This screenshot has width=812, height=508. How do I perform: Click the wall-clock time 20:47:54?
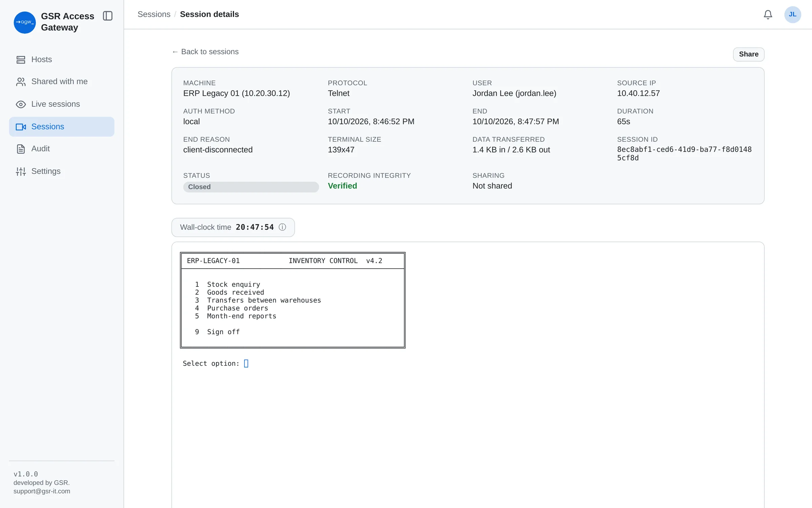click(x=255, y=227)
